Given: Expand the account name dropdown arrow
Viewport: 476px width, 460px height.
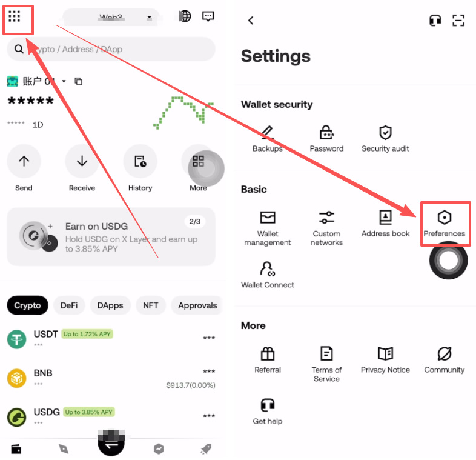Looking at the screenshot, I should click(x=64, y=81).
